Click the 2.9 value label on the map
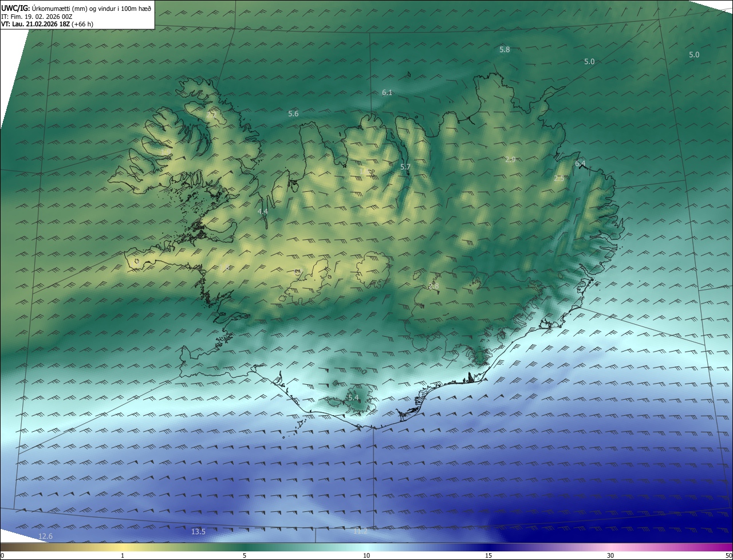Viewport: 733px width, 560px height. 511,160
